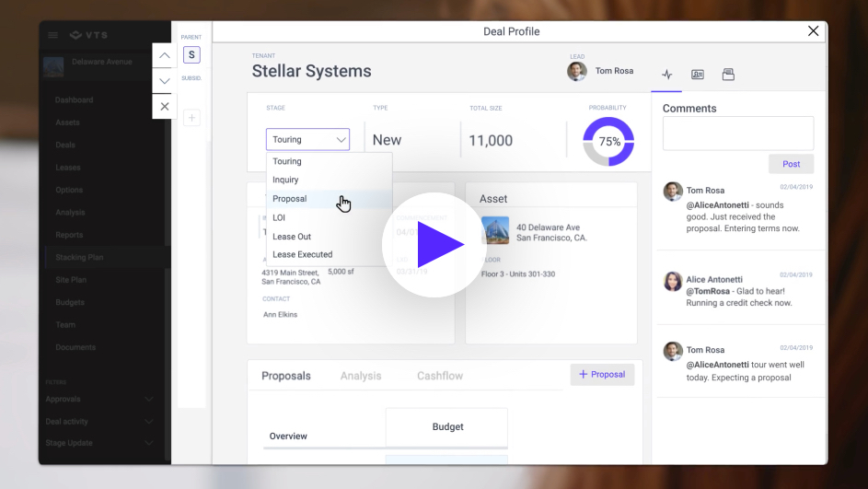Click the 40 Delaware Ave building thumbnail
This screenshot has height=489, width=868.
pos(495,230)
